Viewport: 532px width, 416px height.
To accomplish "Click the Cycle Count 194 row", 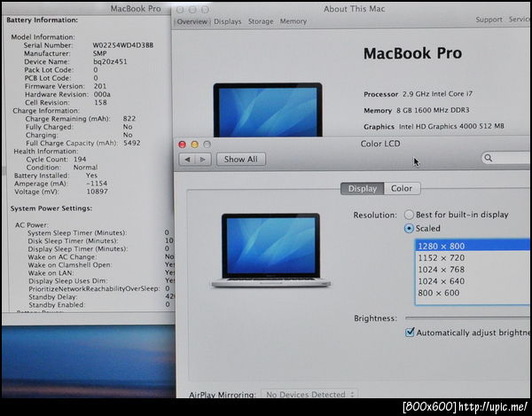I will coord(57,160).
